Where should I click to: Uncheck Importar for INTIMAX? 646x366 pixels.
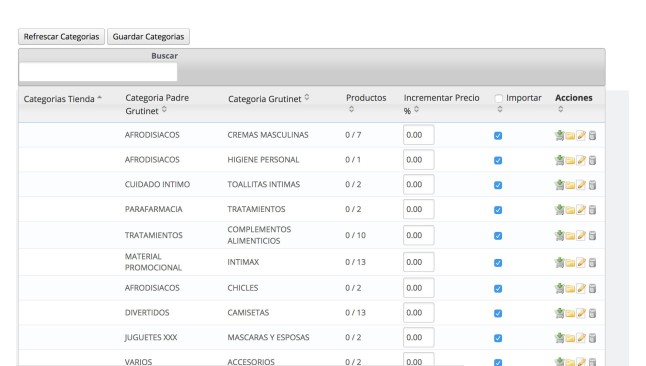498,263
